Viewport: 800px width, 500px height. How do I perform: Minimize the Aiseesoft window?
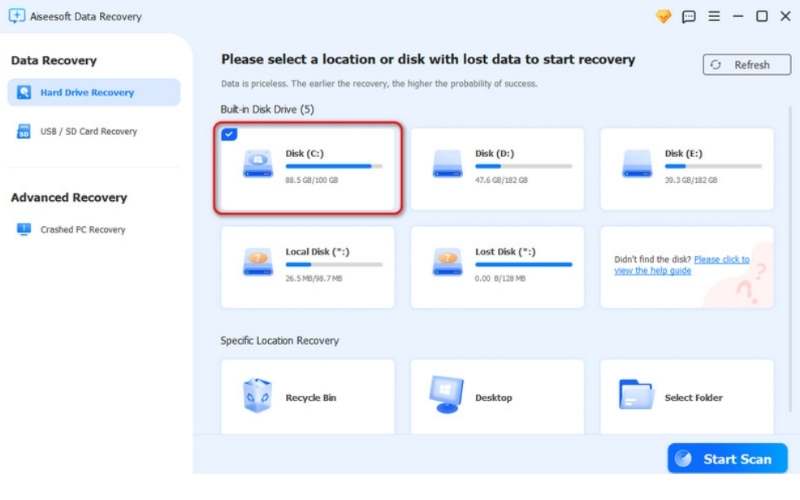coord(738,16)
